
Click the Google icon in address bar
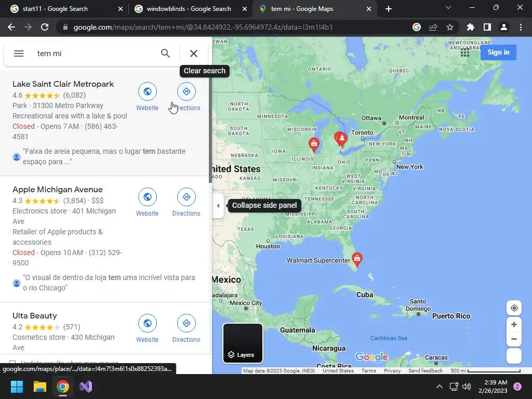417,27
